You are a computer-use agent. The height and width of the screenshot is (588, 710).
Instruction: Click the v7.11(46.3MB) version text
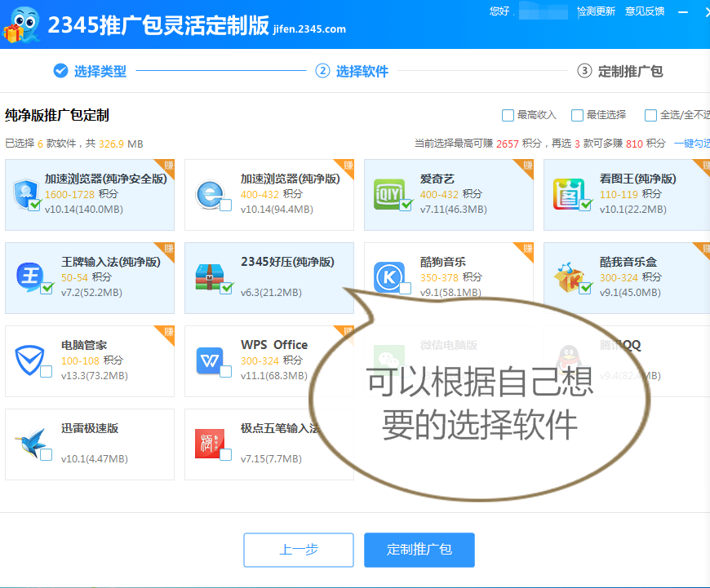point(454,209)
